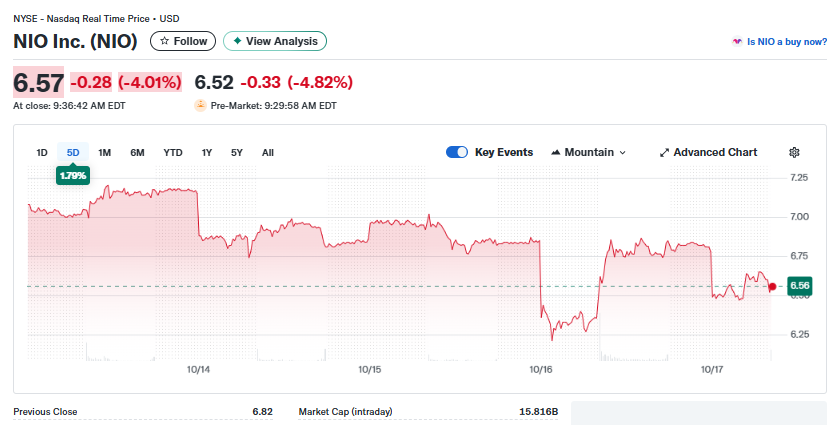This screenshot has width=840, height=425.
Task: Switch to the 1Y chart view
Action: (x=207, y=153)
